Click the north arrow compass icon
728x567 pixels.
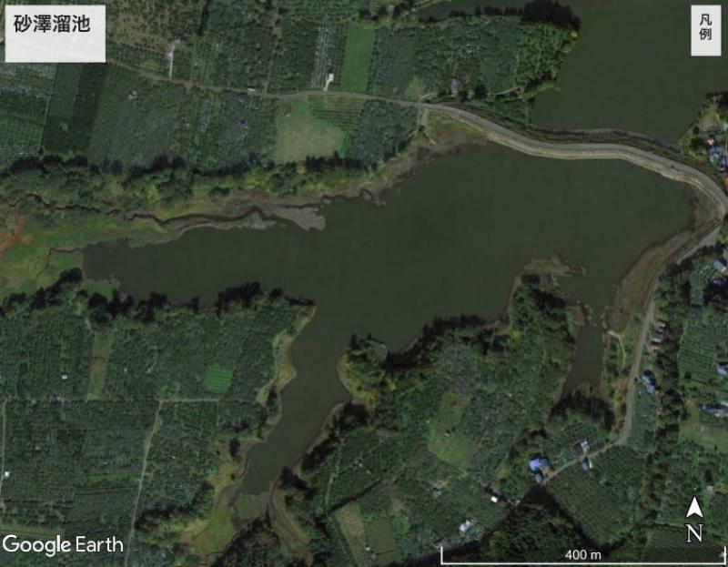(694, 519)
